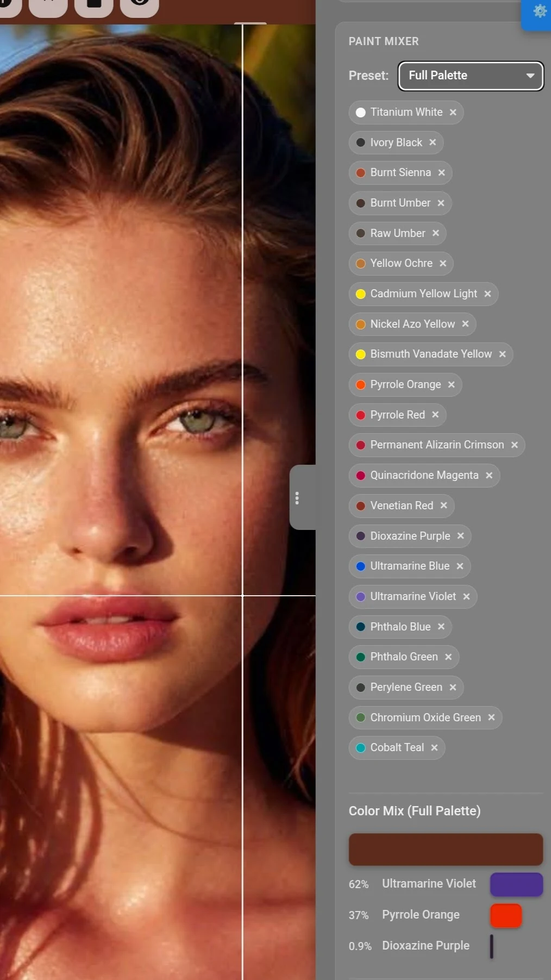Image resolution: width=551 pixels, height=980 pixels.
Task: Remove Burnt Umber with its × icon
Action: [441, 203]
